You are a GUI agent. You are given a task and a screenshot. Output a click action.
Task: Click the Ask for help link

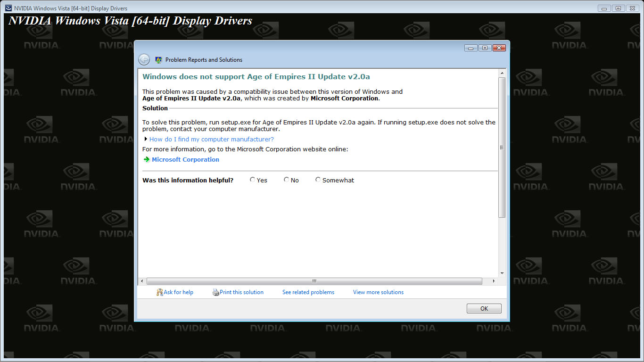tap(178, 292)
